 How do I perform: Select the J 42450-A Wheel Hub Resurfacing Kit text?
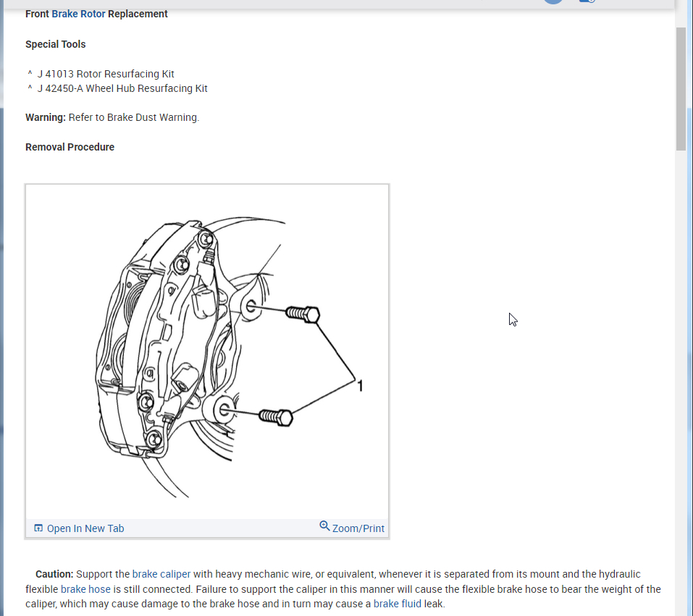click(122, 88)
